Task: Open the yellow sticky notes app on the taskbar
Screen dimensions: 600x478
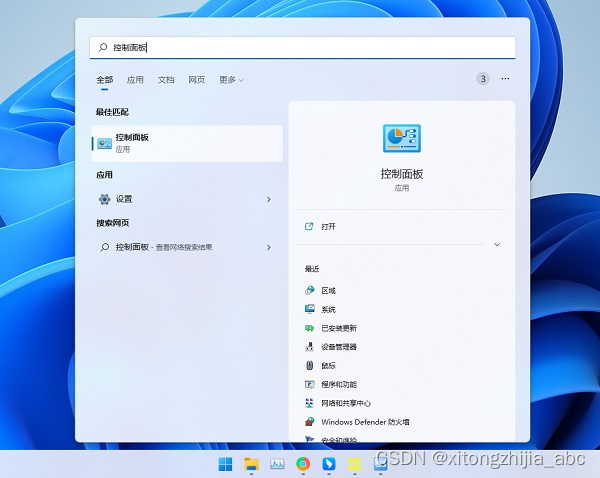Action: click(x=355, y=464)
